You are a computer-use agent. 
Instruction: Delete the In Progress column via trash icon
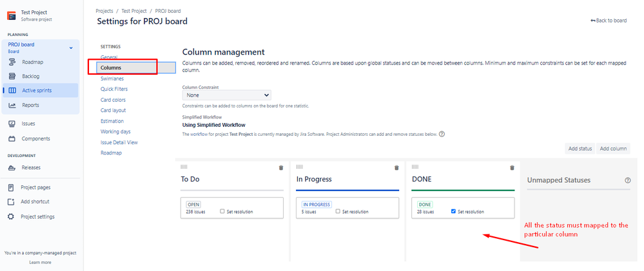pyautogui.click(x=396, y=167)
